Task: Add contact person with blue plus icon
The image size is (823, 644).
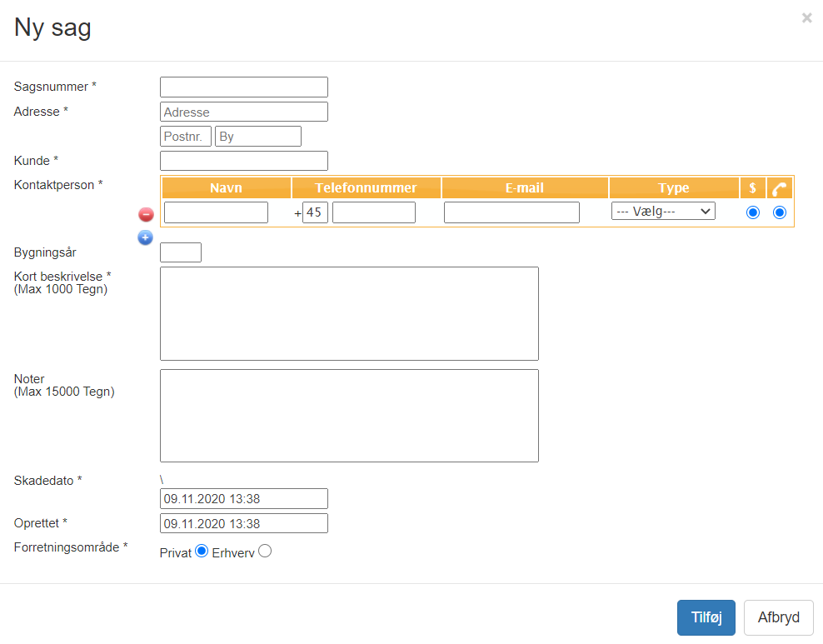Action: (145, 237)
